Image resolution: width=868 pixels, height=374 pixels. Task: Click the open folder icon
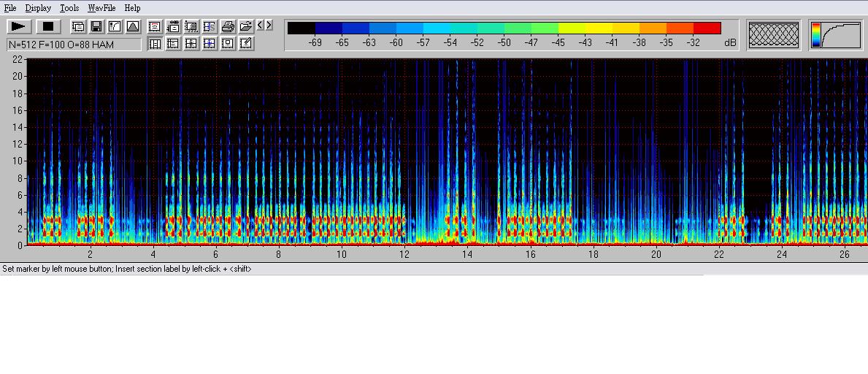[246, 27]
